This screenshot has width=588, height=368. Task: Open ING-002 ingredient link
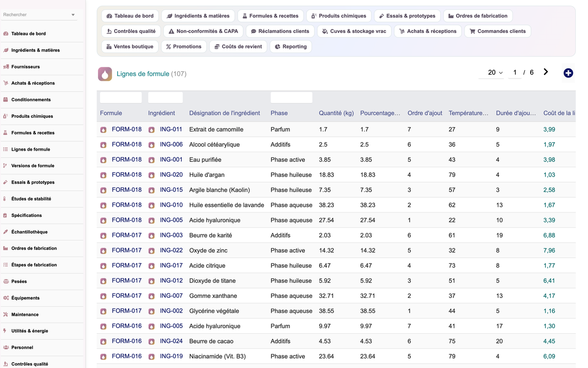coord(171,311)
